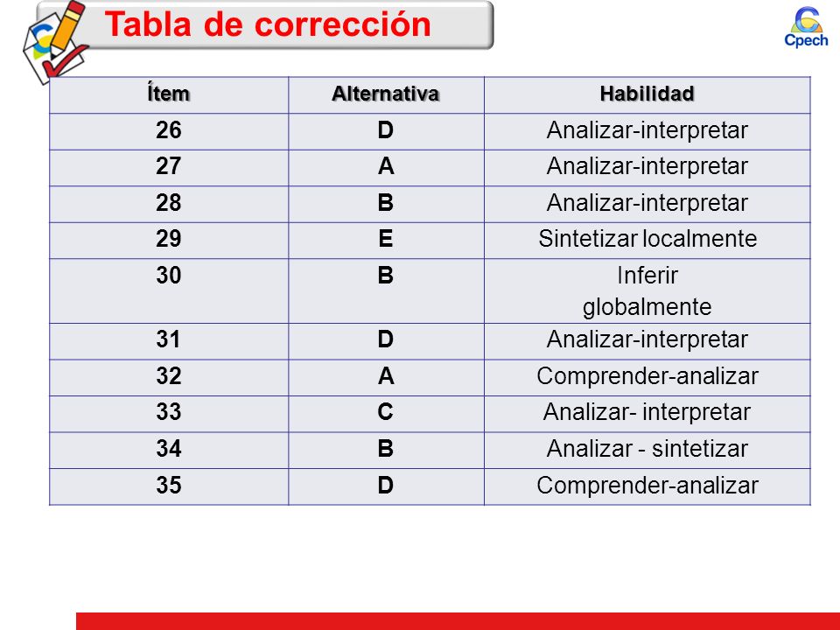The image size is (840, 630).
Task: Select item number 30 cell
Action: 169,290
